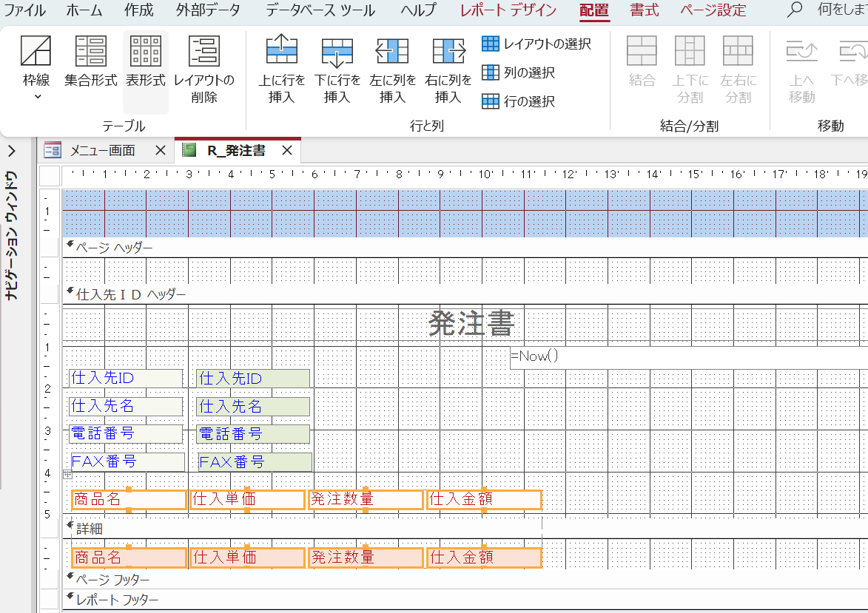Select the FAX番号 green text box
868x613 pixels.
[x=255, y=462]
